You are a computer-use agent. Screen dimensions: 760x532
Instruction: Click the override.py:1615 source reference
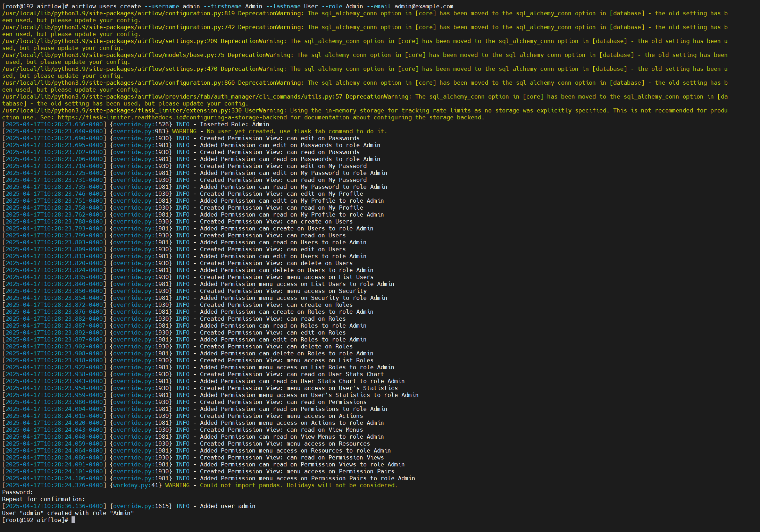[x=141, y=506]
